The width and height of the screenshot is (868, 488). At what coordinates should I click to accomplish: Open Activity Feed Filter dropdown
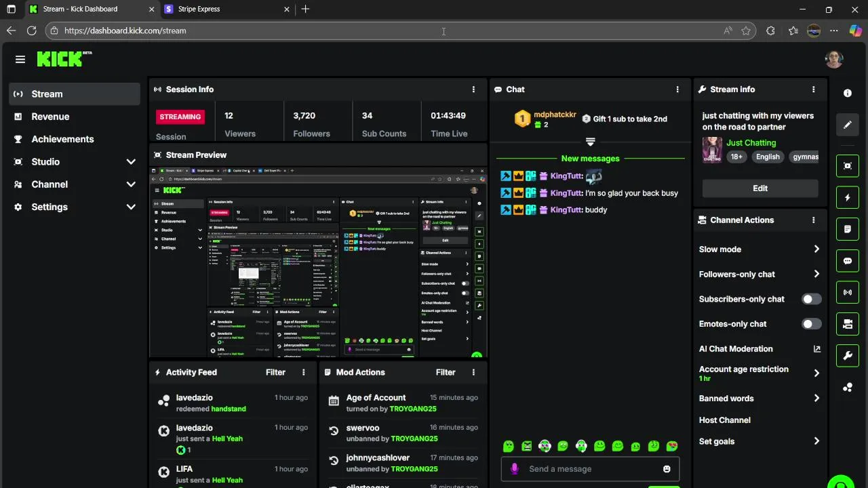(x=275, y=372)
